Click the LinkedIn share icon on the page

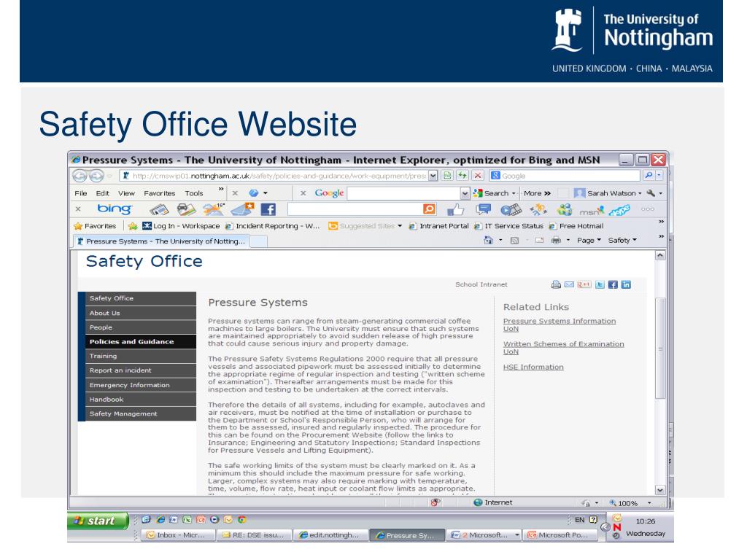point(626,285)
